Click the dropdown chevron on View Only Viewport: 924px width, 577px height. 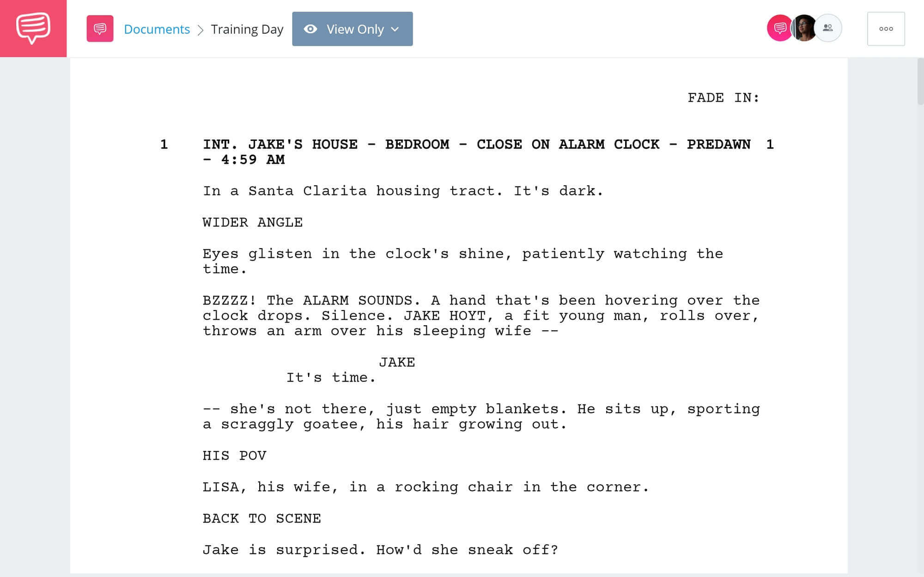395,29
